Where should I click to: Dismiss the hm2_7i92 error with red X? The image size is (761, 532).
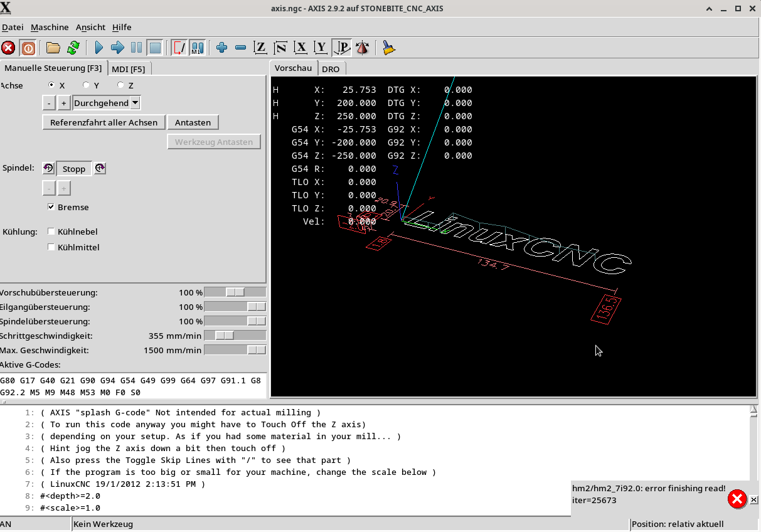[x=737, y=499]
